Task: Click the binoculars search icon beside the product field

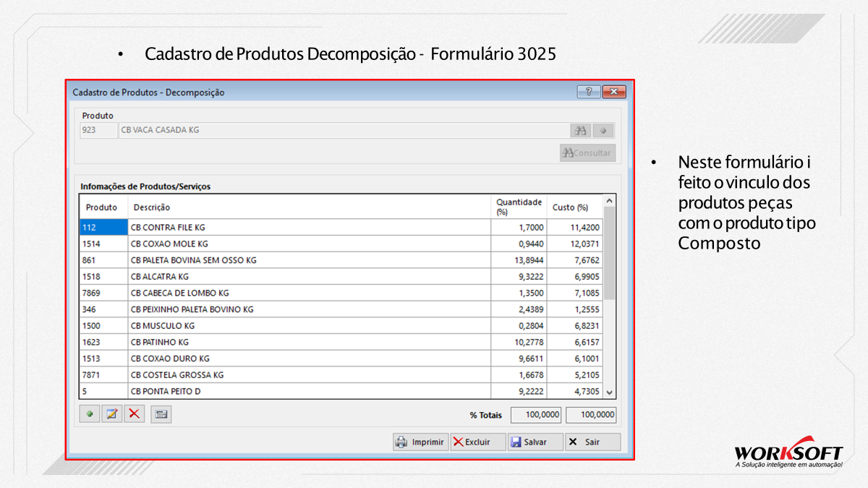Action: tap(580, 130)
